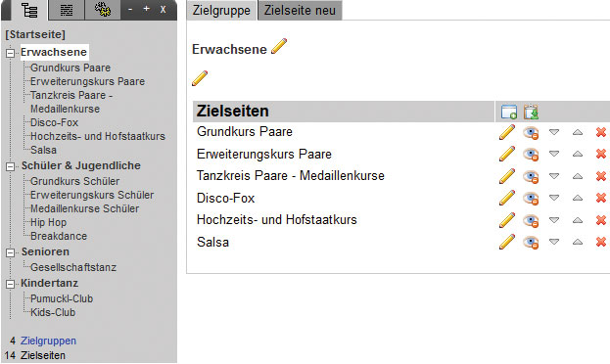Move Tanzkreis Paare - Medaillenkurse up

[578, 176]
